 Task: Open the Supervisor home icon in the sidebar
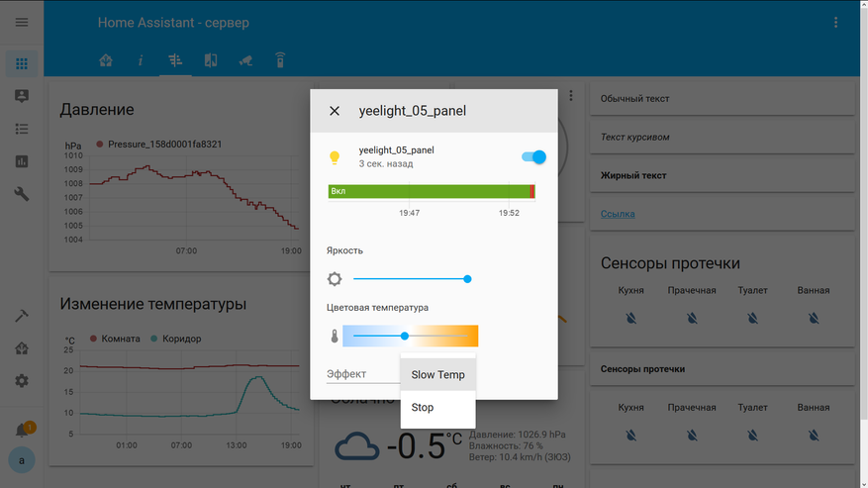pyautogui.click(x=22, y=348)
